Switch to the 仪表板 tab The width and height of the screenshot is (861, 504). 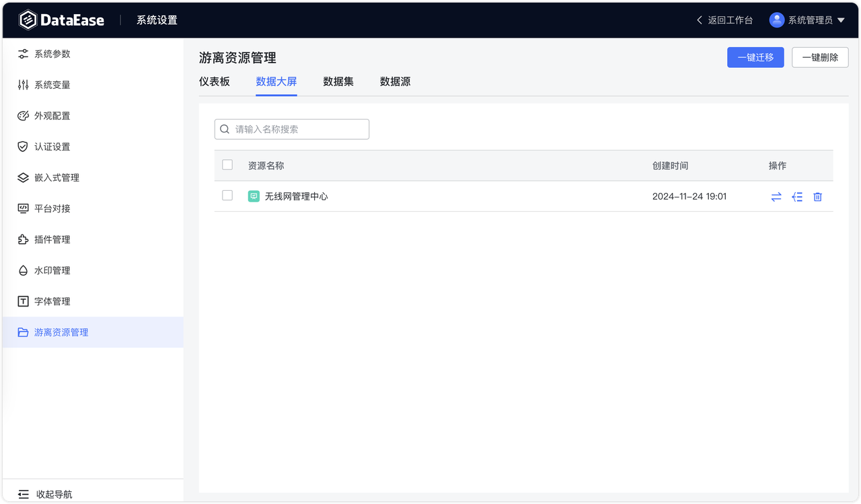(215, 81)
